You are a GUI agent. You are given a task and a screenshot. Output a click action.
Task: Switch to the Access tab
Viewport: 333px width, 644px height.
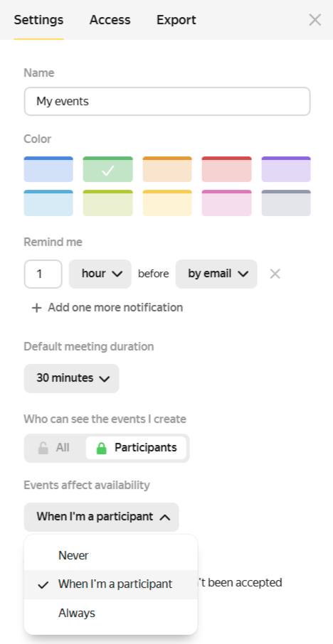click(x=110, y=20)
